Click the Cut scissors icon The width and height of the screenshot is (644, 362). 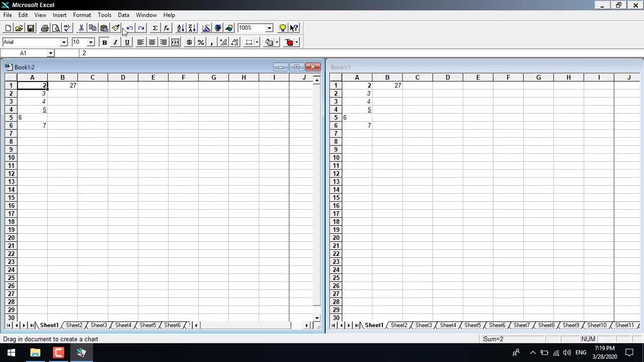tap(81, 28)
